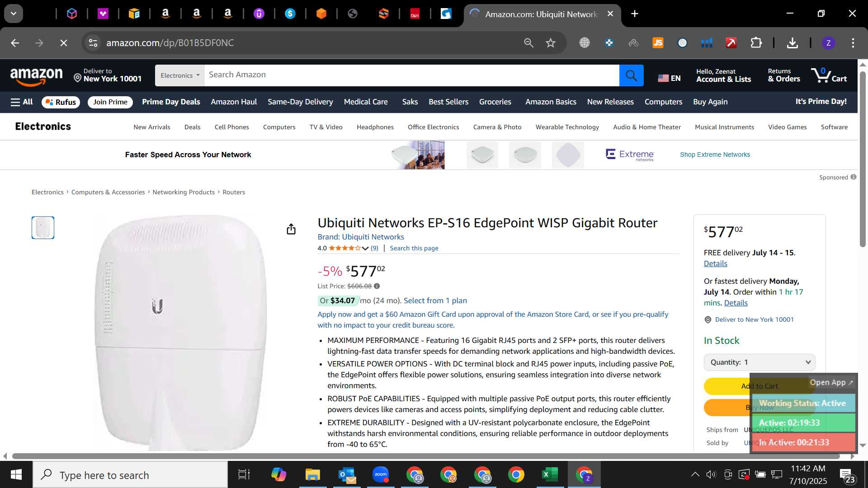Screen dimensions: 868x488
Task: Stop page loading with the X button
Action: click(x=64, y=43)
